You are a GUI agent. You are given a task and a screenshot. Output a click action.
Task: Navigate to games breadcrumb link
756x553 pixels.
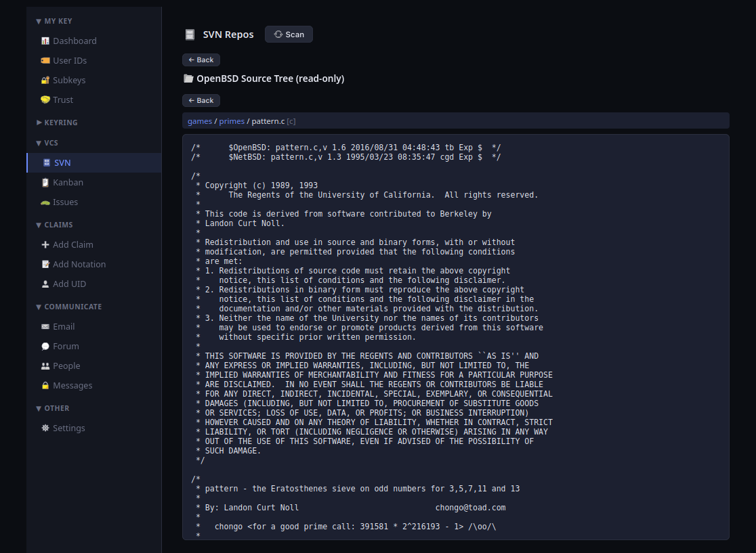200,121
